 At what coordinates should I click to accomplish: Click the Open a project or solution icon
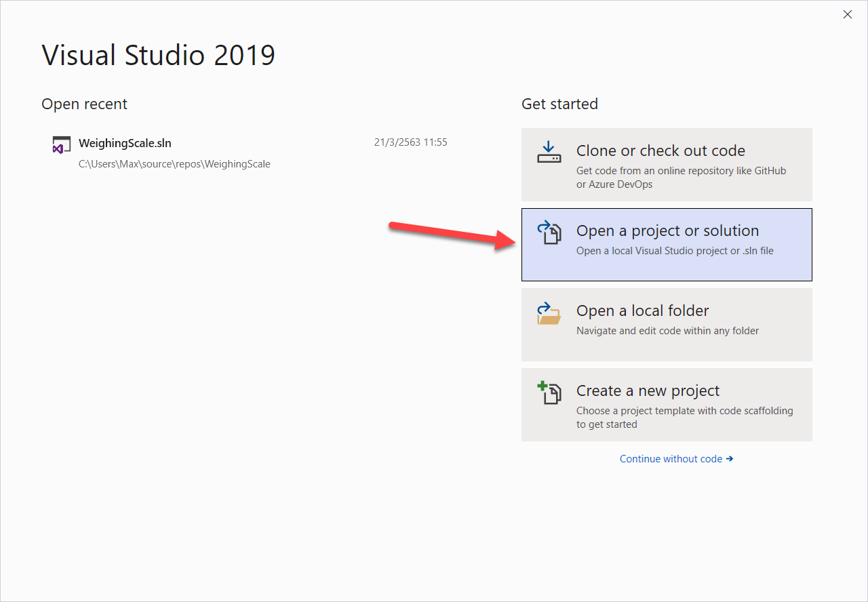point(549,233)
